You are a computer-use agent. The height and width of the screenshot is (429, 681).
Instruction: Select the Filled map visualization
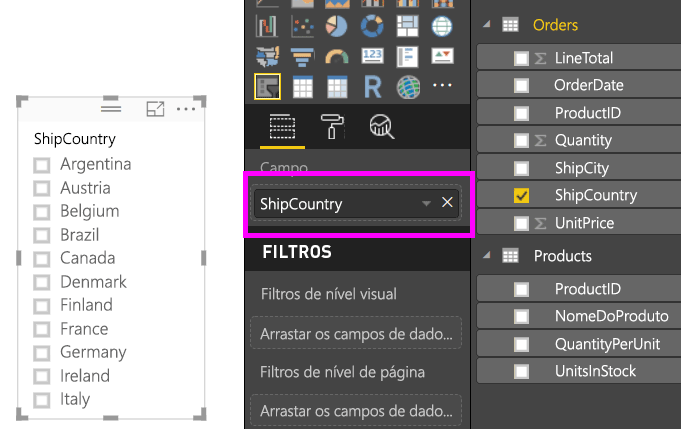pyautogui.click(x=267, y=56)
